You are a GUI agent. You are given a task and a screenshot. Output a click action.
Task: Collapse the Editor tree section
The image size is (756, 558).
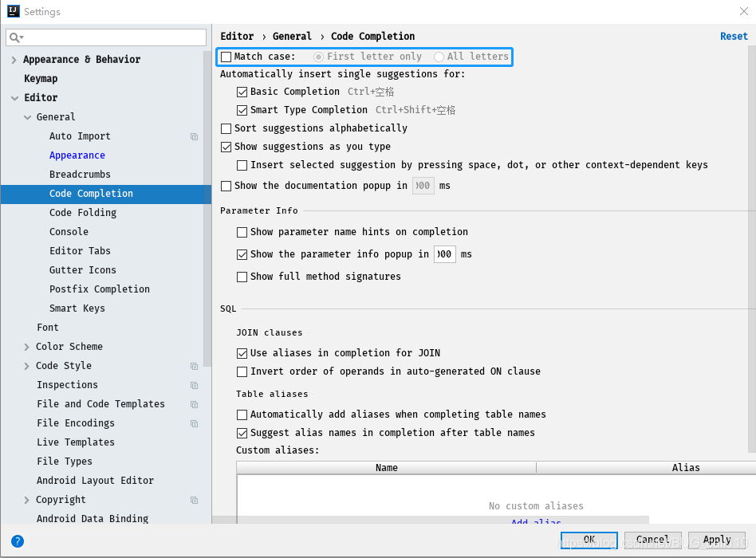(x=14, y=97)
